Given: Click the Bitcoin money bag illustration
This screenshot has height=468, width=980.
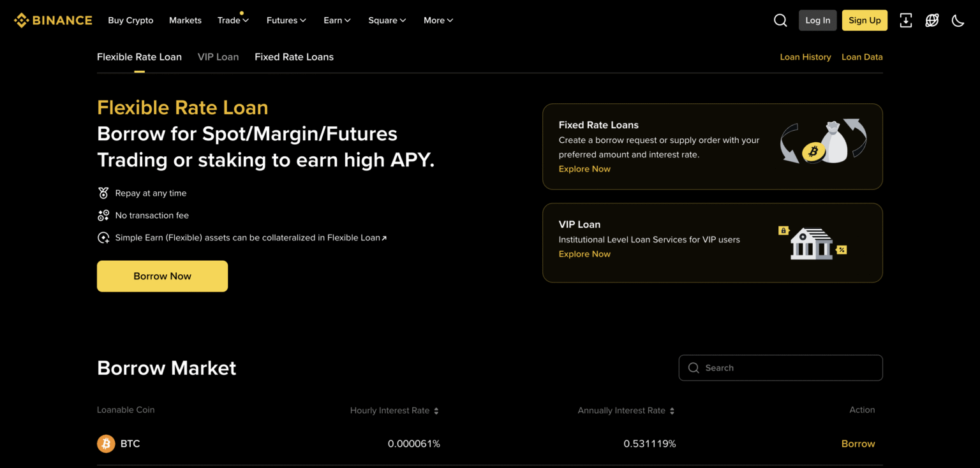Looking at the screenshot, I should pos(824,142).
